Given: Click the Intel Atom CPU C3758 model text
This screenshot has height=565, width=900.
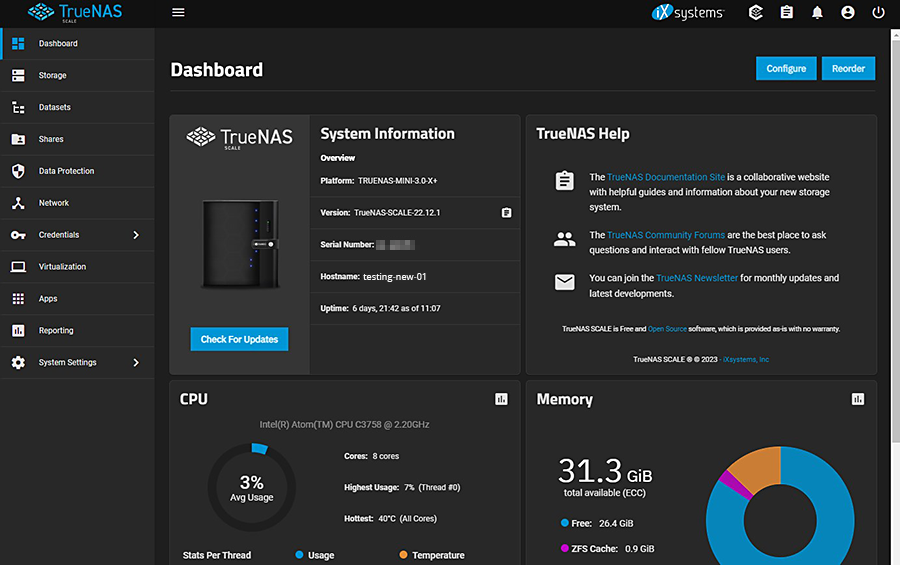Looking at the screenshot, I should (x=344, y=424).
